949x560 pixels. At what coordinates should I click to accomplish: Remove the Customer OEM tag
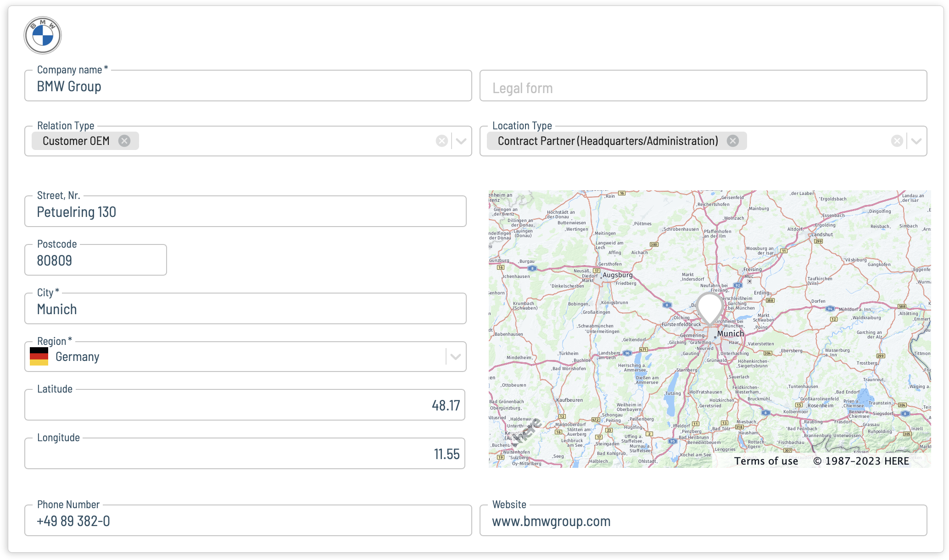(124, 141)
